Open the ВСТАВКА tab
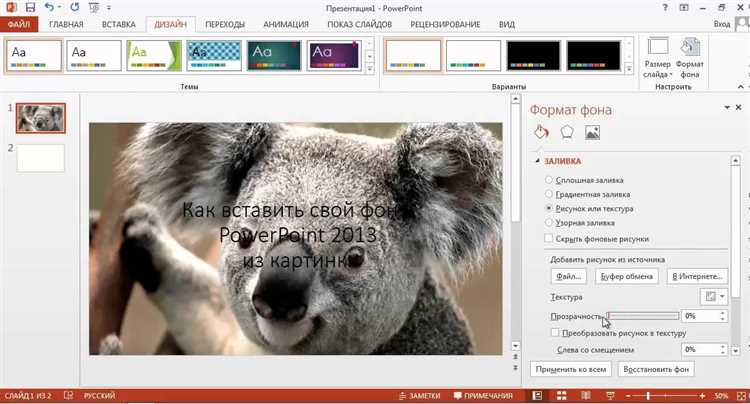The width and height of the screenshot is (750, 404). (x=119, y=24)
